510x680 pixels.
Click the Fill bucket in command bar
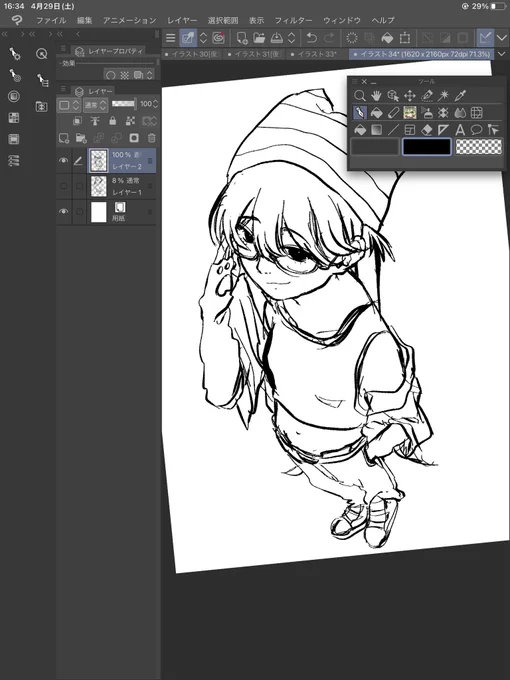[x=387, y=38]
